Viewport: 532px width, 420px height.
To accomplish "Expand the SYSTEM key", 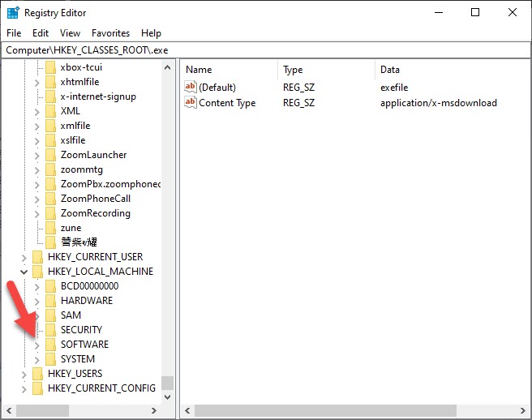I will point(37,359).
